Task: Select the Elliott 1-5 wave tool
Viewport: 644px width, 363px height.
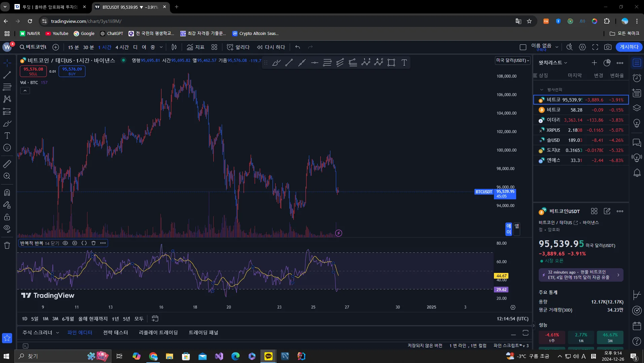Action: (x=366, y=63)
